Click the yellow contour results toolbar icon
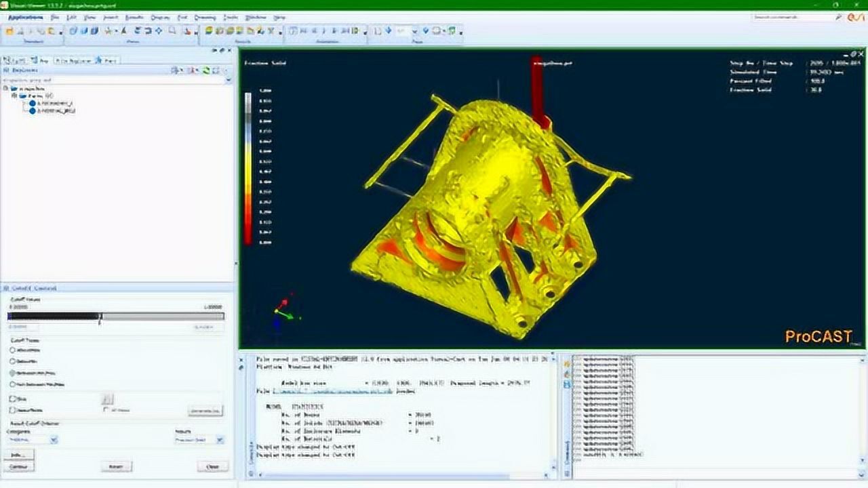Viewport: 868px width, 488px height. pos(210,30)
